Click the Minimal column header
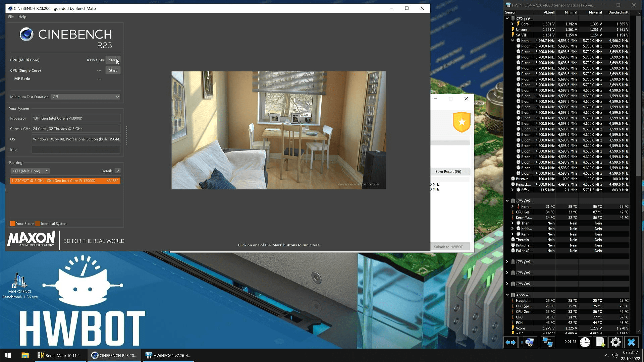 pyautogui.click(x=567, y=12)
